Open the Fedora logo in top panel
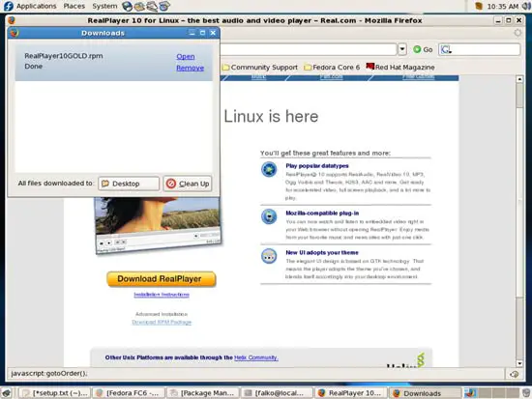 click(8, 6)
